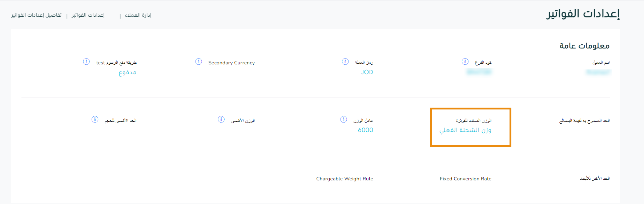Viewport: 644px width, 204px height.
Task: Click the Chargeable Weight Rule label
Action: tap(345, 179)
